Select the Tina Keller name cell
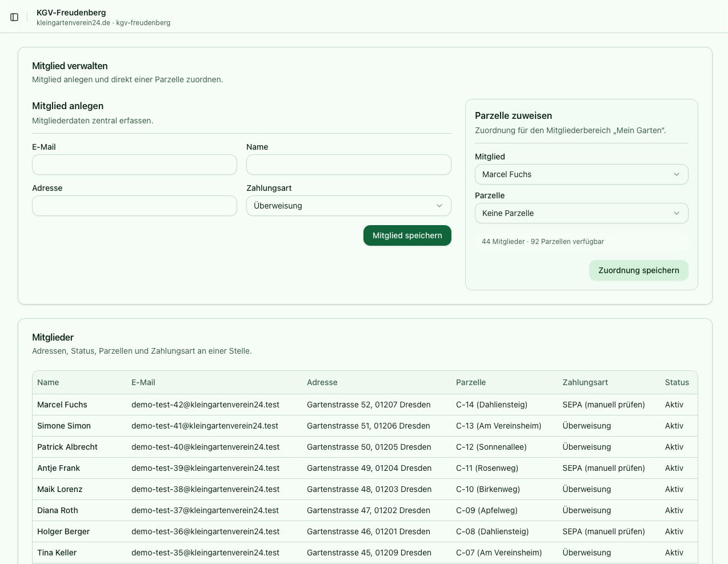Image resolution: width=728 pixels, height=564 pixels. pos(57,553)
